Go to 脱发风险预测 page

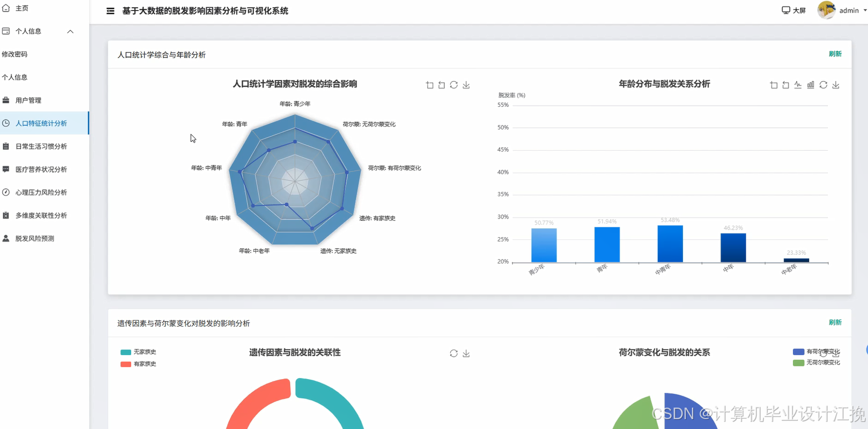35,238
